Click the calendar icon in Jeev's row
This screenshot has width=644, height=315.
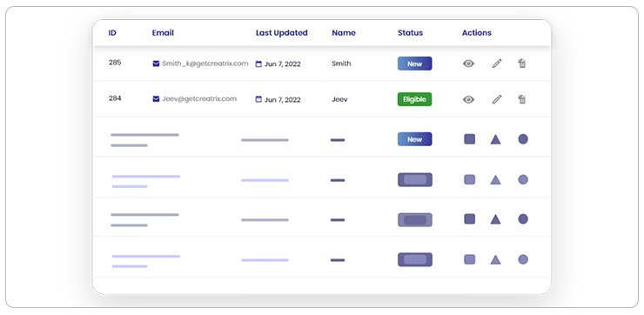point(258,99)
